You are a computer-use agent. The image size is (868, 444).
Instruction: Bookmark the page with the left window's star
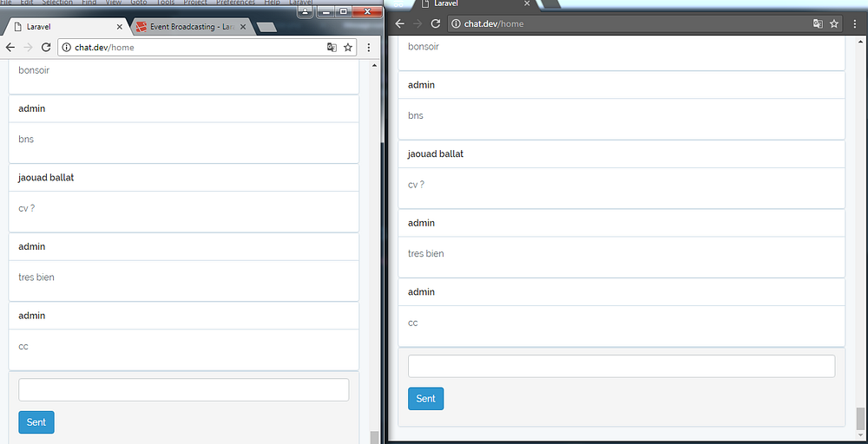coord(348,48)
